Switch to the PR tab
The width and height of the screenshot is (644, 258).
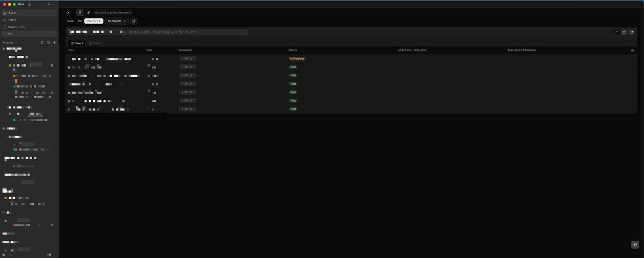coord(80,21)
